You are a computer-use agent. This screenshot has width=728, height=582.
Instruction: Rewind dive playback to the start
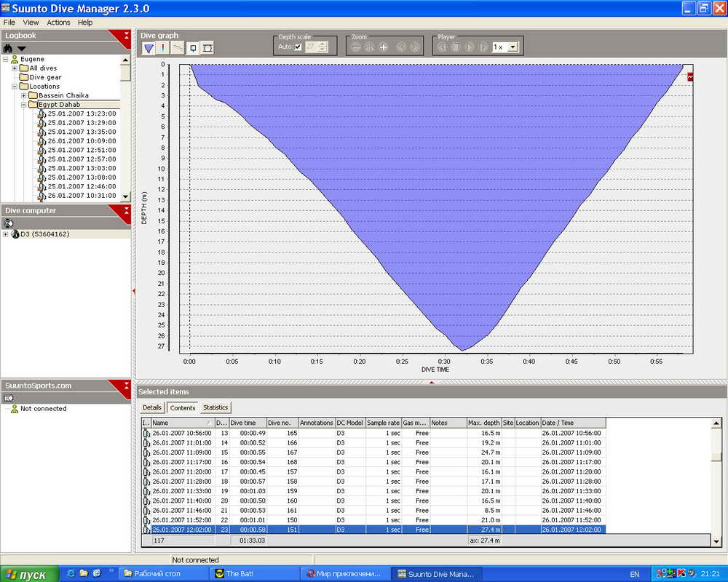click(443, 47)
